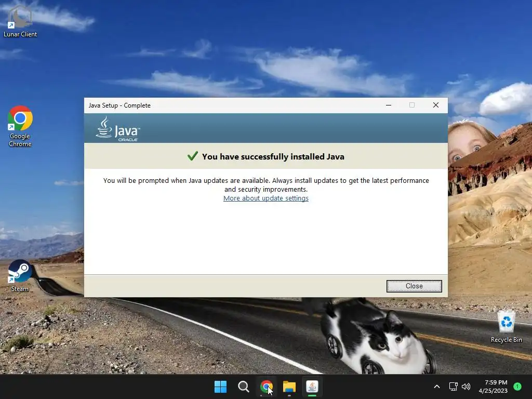Image resolution: width=532 pixels, height=399 pixels.
Task: Select the Steam desktop shortcut
Action: coord(20,275)
